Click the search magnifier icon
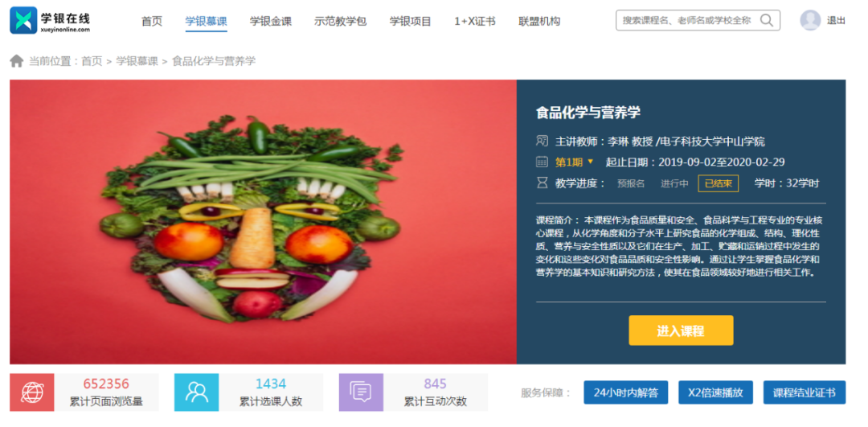868x427 pixels. click(766, 20)
